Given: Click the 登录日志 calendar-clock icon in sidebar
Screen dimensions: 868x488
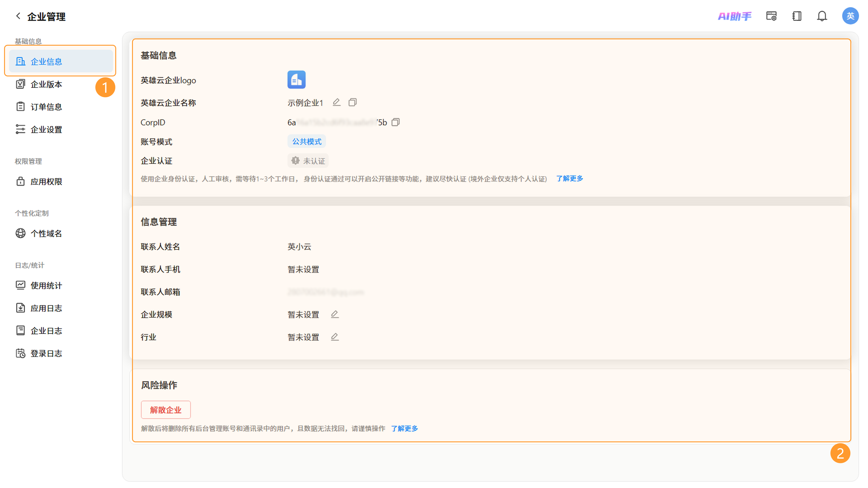Looking at the screenshot, I should coord(21,353).
